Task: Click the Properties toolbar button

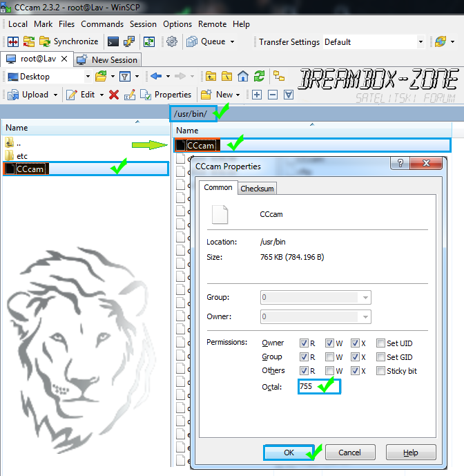Action: tap(166, 95)
